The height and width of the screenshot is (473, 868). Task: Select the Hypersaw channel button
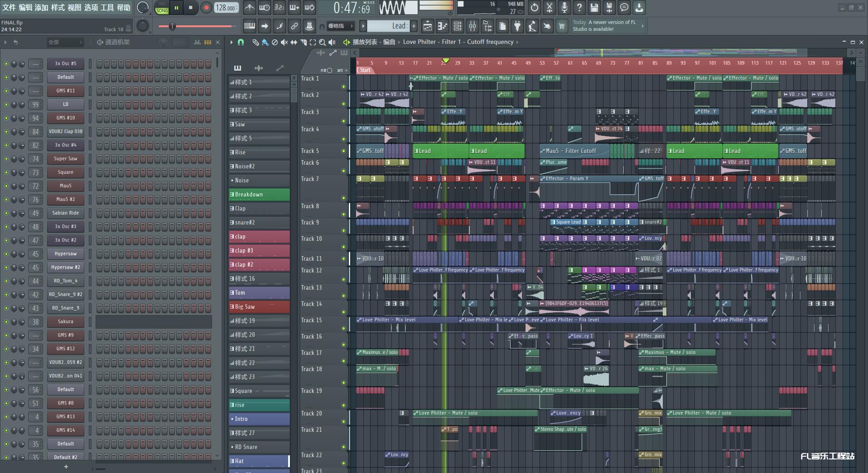66,254
